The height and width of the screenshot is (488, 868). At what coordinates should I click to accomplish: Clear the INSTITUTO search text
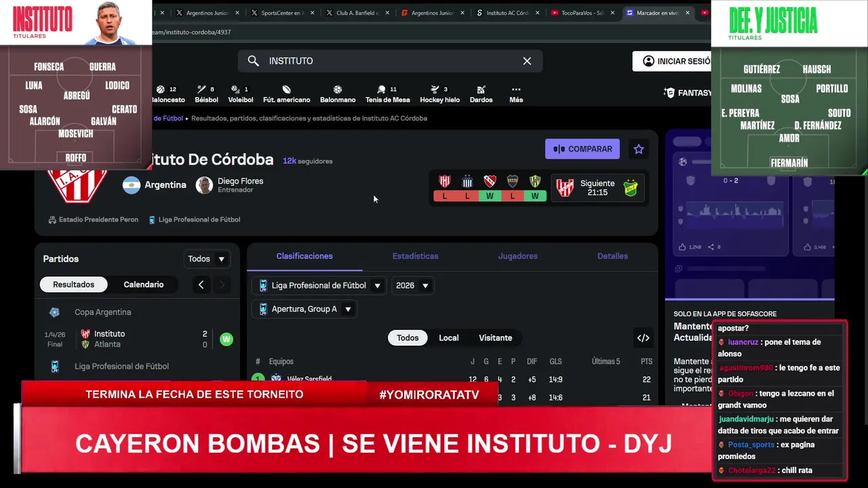527,61
